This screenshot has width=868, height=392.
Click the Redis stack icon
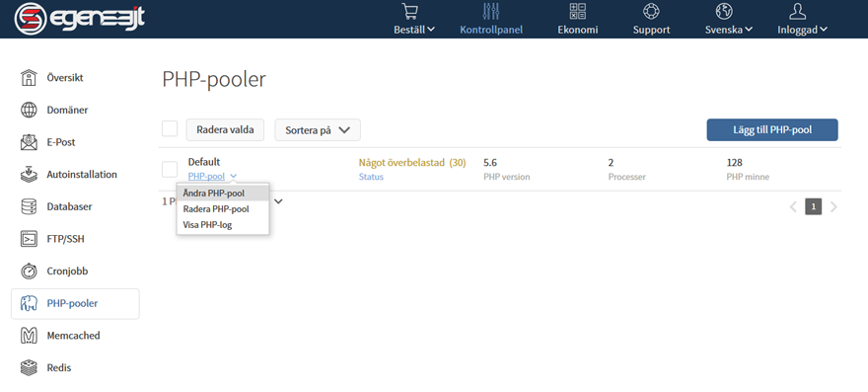pos(29,367)
